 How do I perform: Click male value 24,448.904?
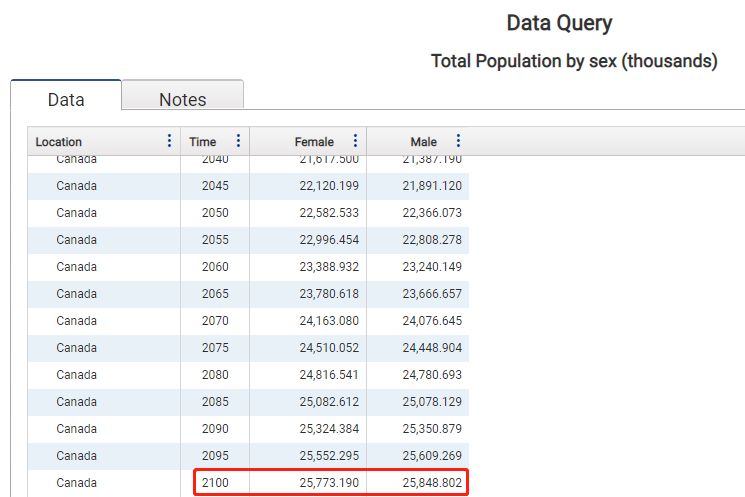pos(432,348)
